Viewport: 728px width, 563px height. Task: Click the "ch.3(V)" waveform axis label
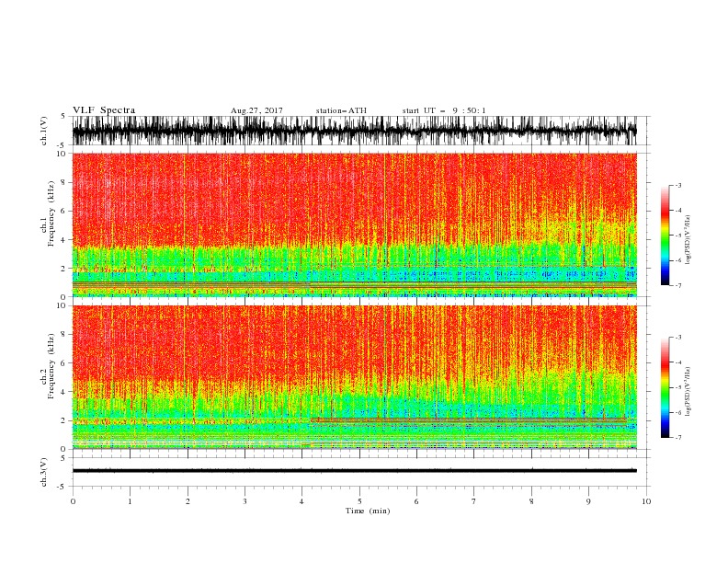coord(44,472)
